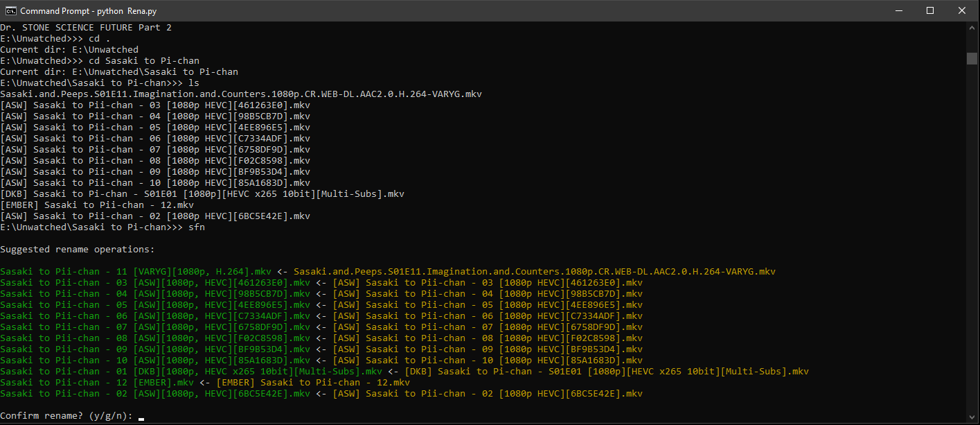Screen dimensions: 980x425
Task: Click the white listing entry '- 02 [1080p HEVC][6BC5E42E].mkv'
Action: coord(155,216)
